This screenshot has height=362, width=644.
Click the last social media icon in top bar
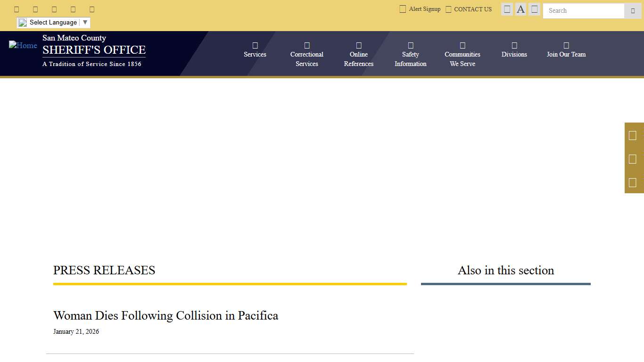point(91,9)
